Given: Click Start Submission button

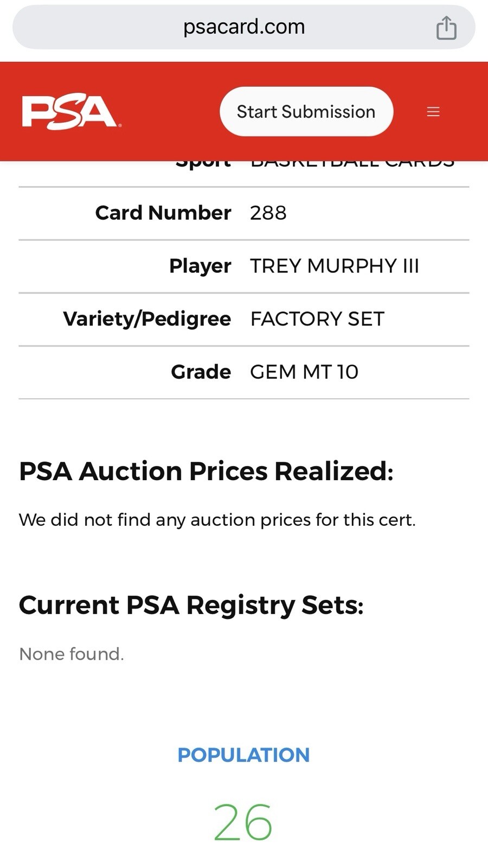Looking at the screenshot, I should coord(306,111).
